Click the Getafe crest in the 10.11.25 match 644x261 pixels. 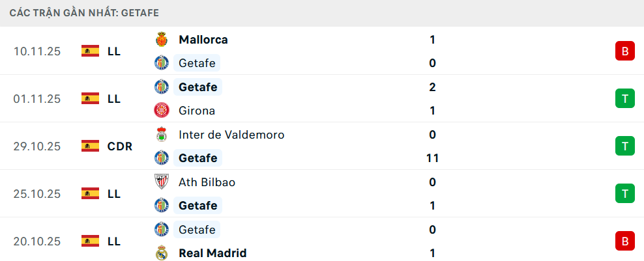161,63
